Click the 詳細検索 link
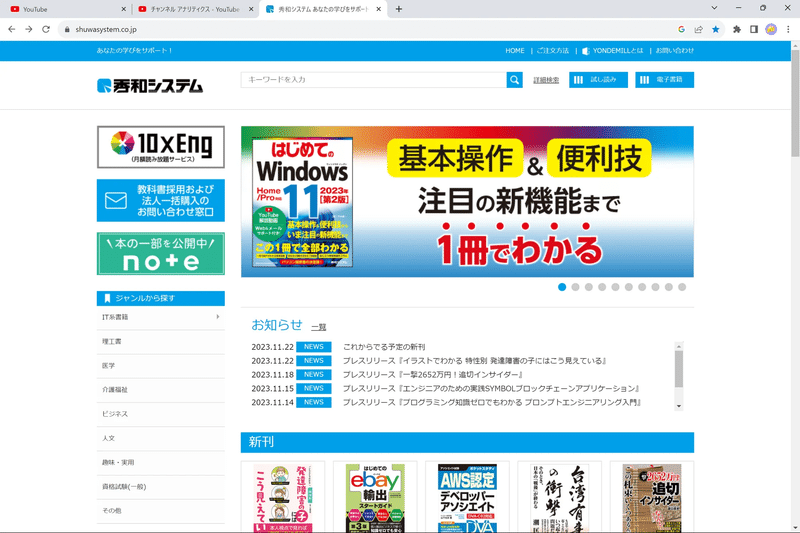Screen dimensions: 800x533 tap(546, 80)
